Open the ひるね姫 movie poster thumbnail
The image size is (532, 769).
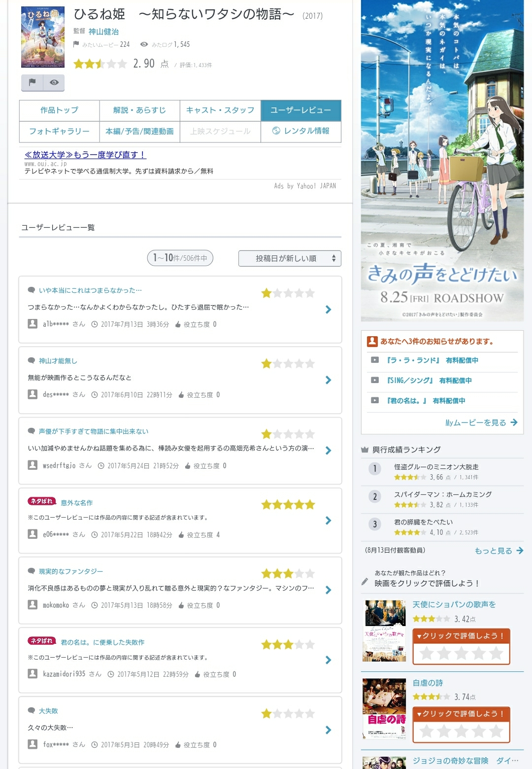(43, 37)
